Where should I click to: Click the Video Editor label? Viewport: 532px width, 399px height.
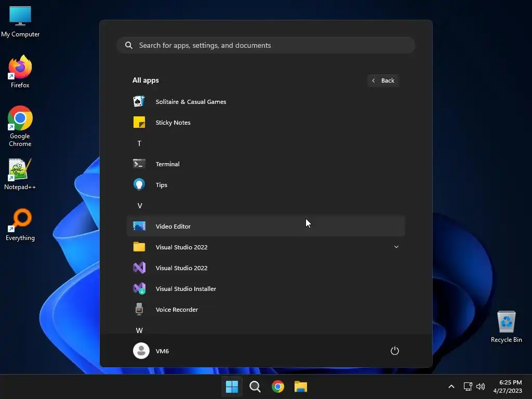click(173, 227)
